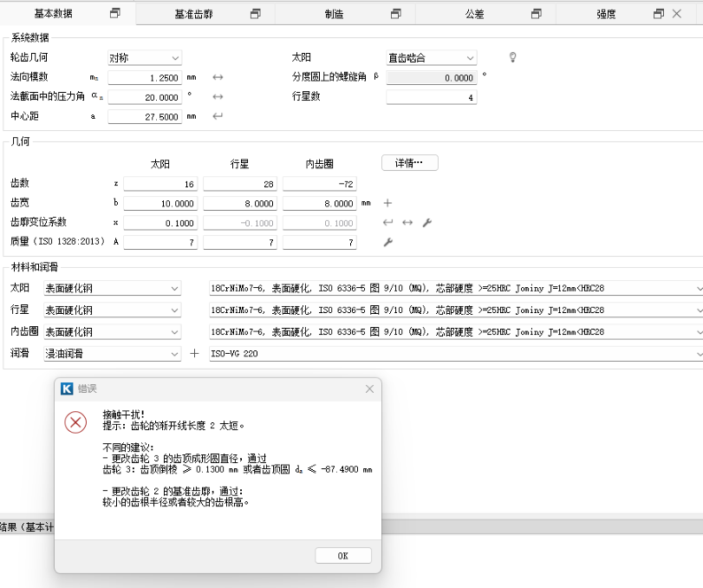Click convert arrows beside 法向模数

click(218, 77)
